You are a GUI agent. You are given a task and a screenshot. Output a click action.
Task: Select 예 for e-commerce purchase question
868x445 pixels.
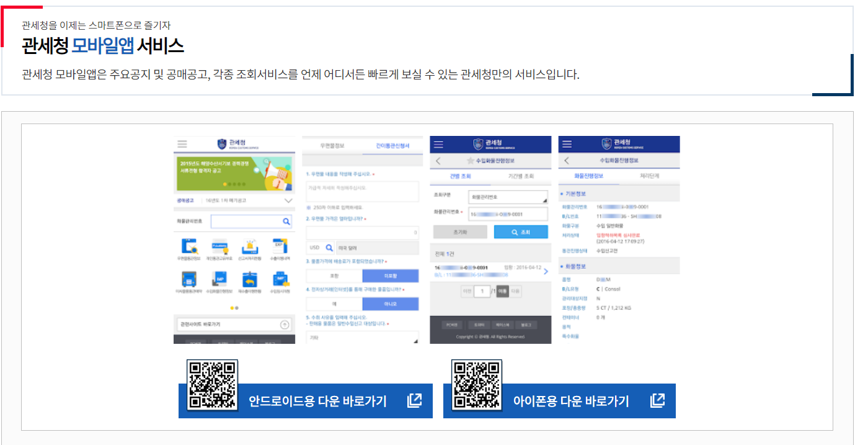(334, 304)
